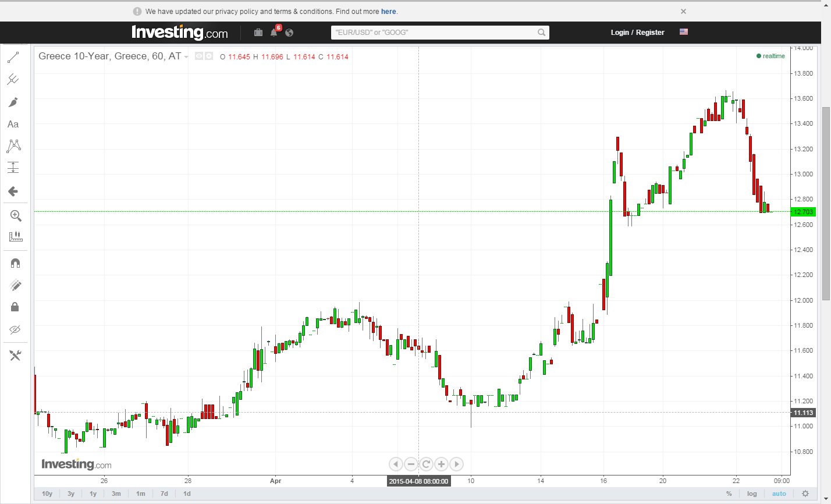Toggle percent scale with the % button
The image size is (831, 504).
point(729,494)
